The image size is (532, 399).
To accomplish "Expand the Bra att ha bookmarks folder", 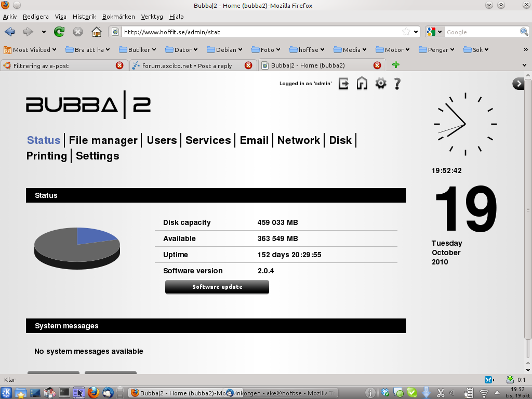I will pos(87,50).
